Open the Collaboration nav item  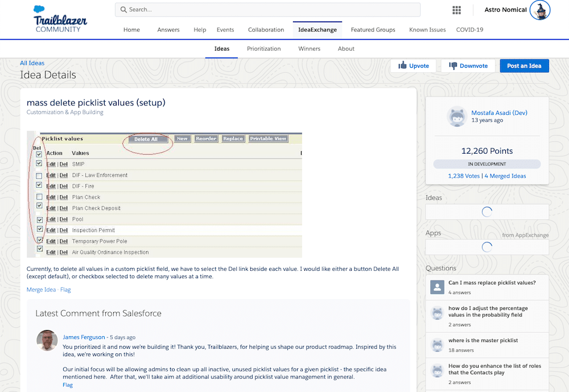(x=266, y=30)
